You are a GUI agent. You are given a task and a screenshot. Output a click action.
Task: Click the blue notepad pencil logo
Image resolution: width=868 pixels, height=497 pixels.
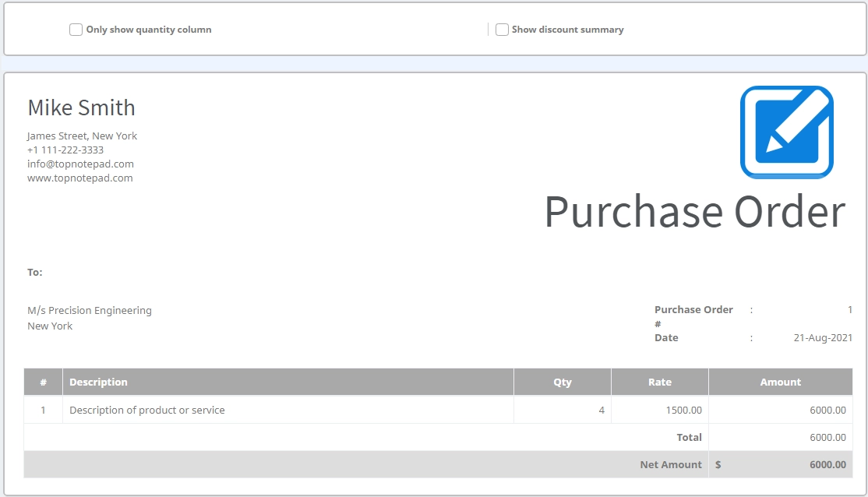(787, 132)
